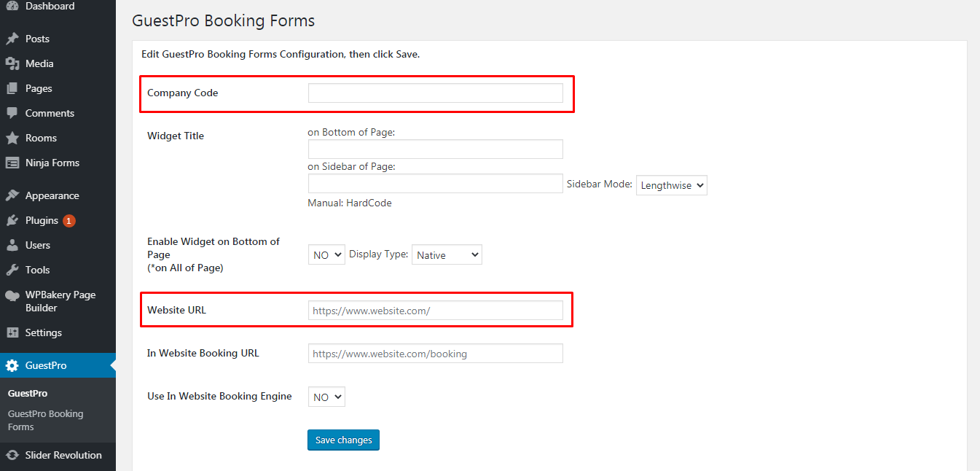
Task: Open Rooms via its star icon
Action: coord(12,138)
